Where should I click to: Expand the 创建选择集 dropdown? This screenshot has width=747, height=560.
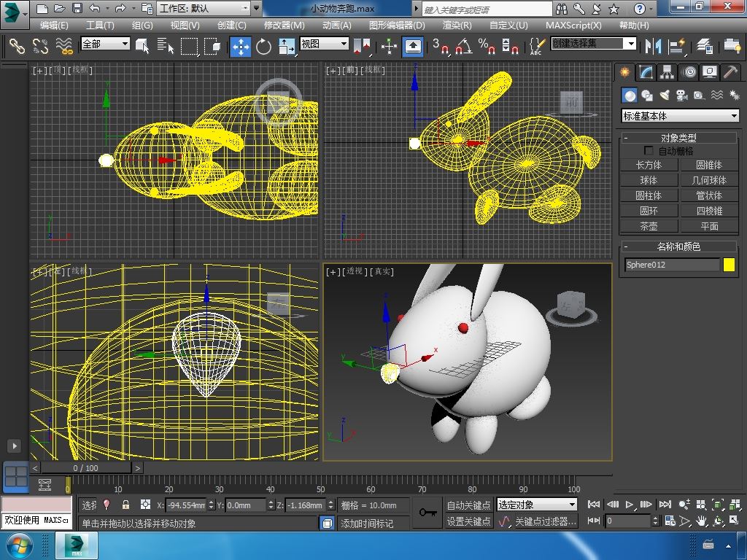[x=631, y=44]
